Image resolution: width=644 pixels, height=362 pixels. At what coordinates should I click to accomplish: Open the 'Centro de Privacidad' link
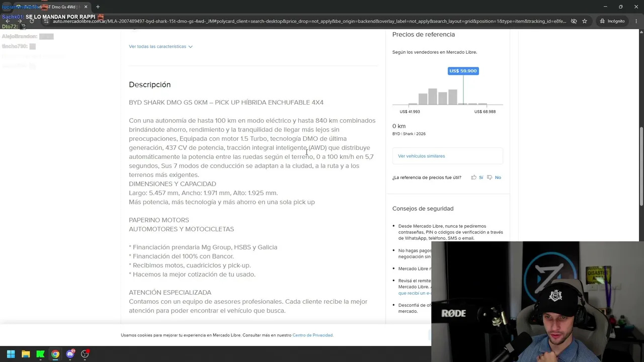(312, 335)
